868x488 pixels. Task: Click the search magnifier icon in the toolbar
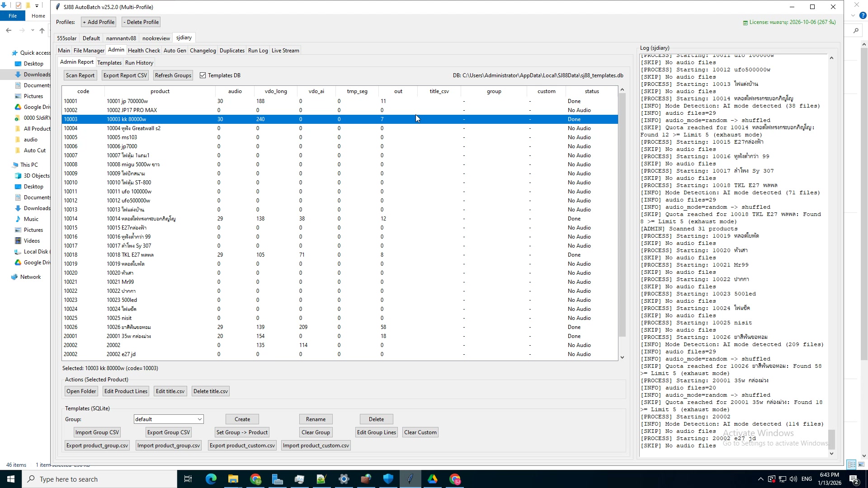click(x=856, y=30)
